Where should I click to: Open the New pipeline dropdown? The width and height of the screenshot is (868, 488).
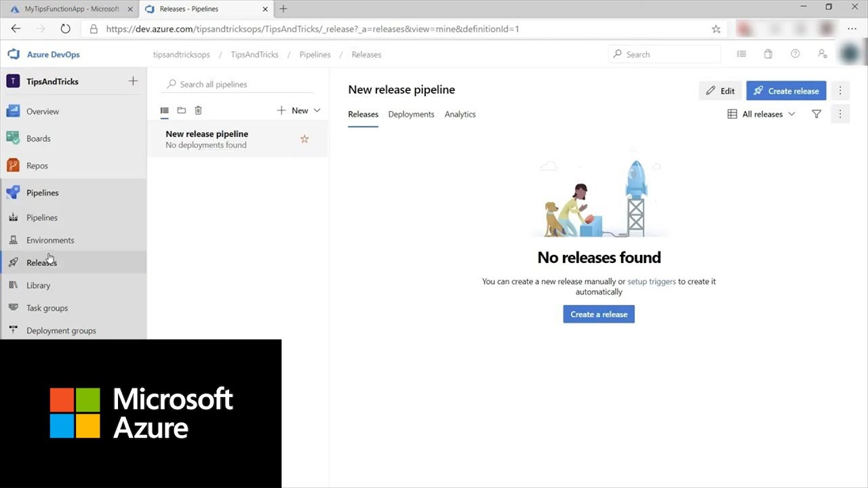[x=299, y=110]
